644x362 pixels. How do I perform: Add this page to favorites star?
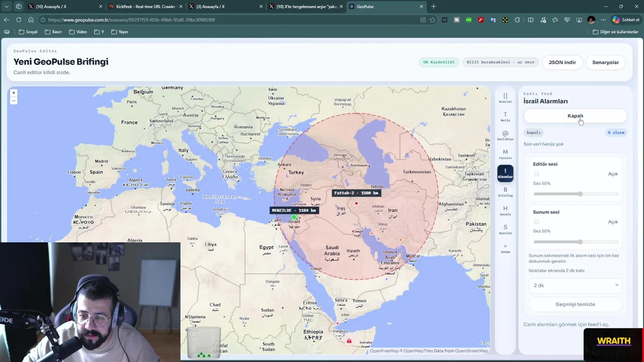[x=432, y=20]
